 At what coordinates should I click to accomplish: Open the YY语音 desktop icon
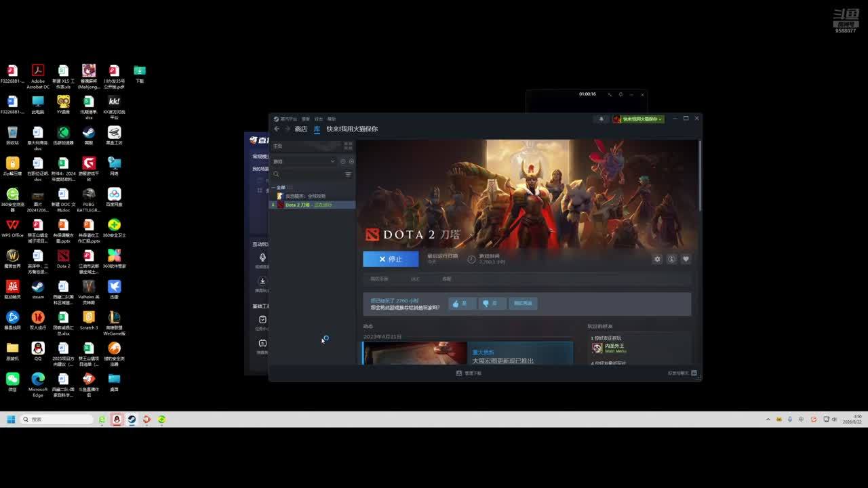pyautogui.click(x=63, y=104)
